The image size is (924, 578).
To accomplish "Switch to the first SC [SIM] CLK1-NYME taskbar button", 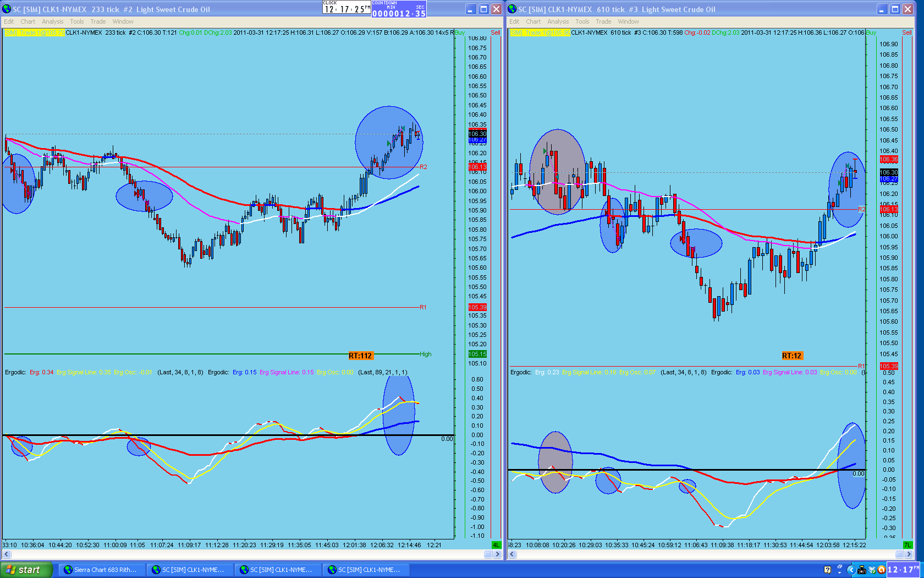I will [x=190, y=570].
